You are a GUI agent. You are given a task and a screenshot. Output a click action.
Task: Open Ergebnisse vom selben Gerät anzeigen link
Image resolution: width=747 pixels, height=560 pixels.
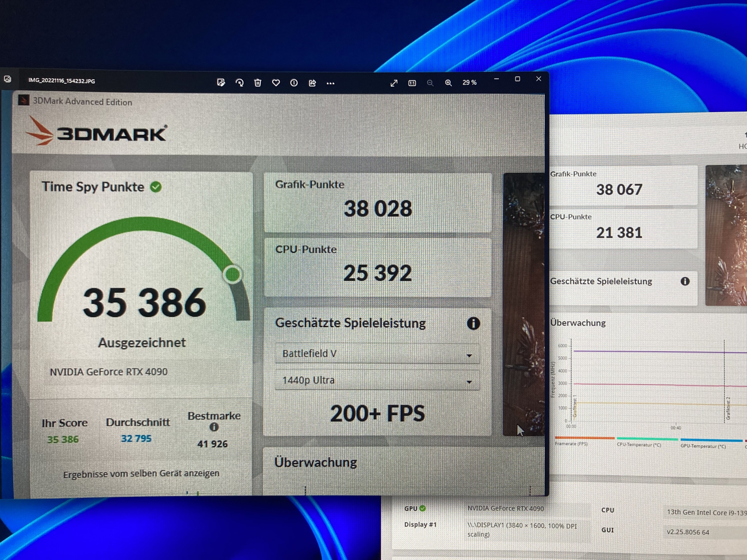[x=141, y=474]
